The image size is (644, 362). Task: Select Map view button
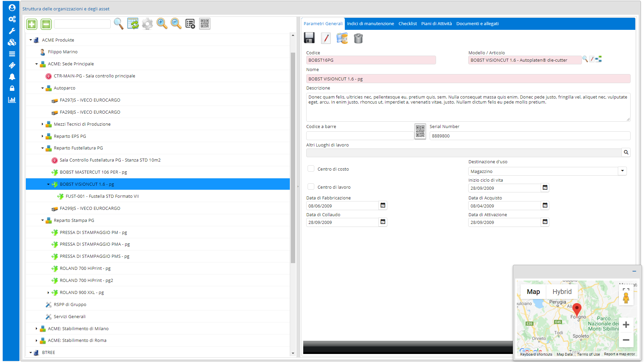point(533,292)
